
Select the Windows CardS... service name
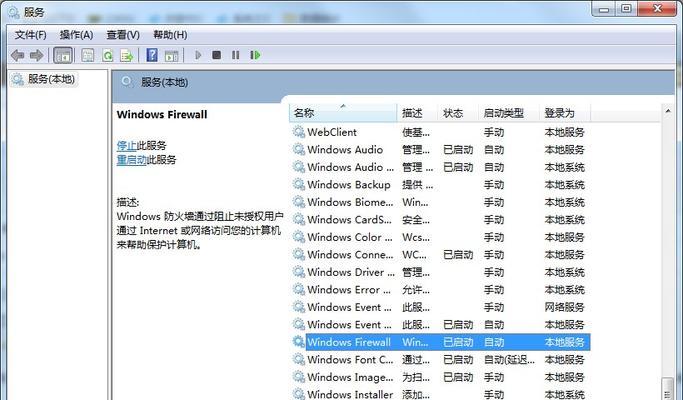349,220
